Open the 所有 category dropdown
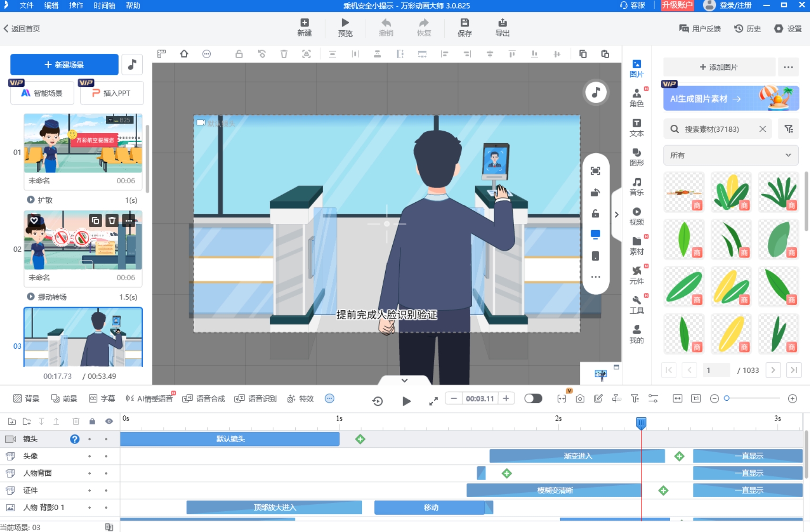The width and height of the screenshot is (810, 532). (x=731, y=155)
